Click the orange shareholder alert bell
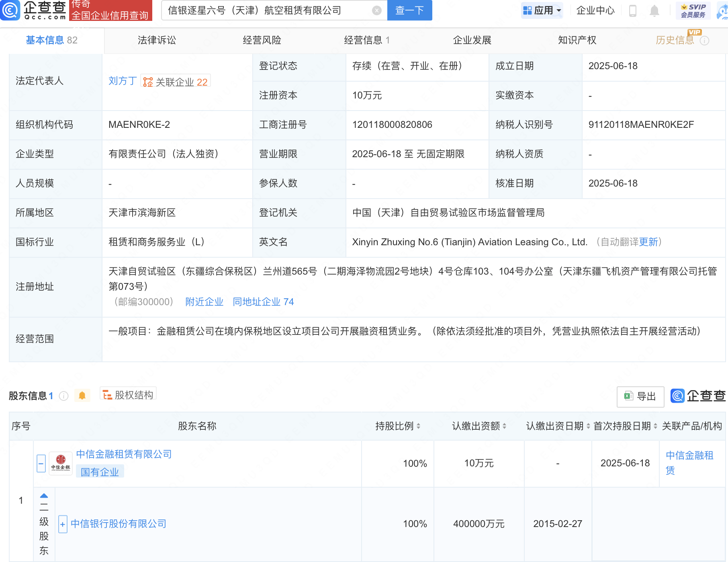The image size is (728, 562). (82, 396)
